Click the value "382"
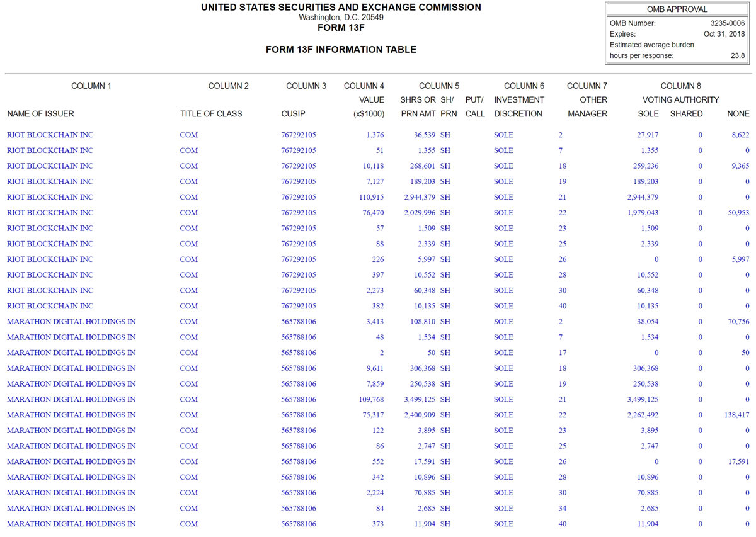The height and width of the screenshot is (537, 756). [378, 306]
